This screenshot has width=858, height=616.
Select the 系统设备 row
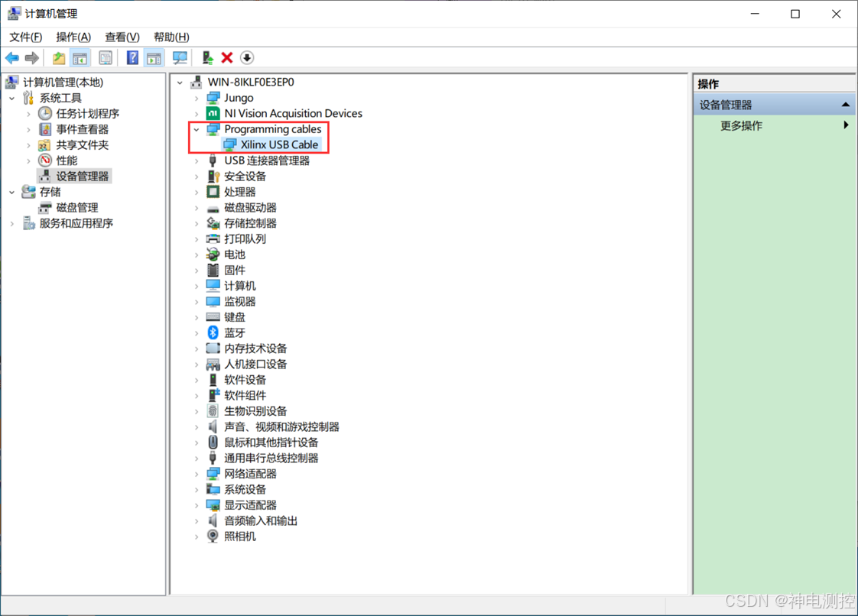pos(245,489)
